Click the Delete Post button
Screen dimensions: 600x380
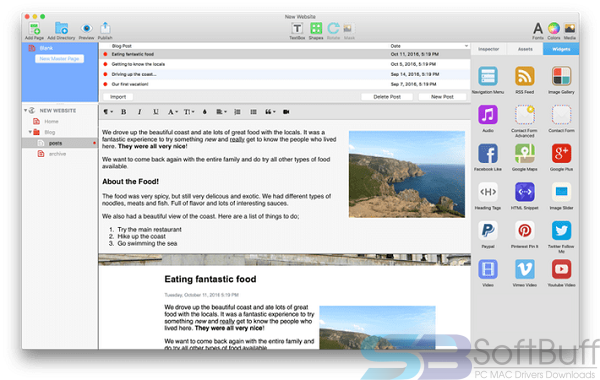(x=387, y=97)
